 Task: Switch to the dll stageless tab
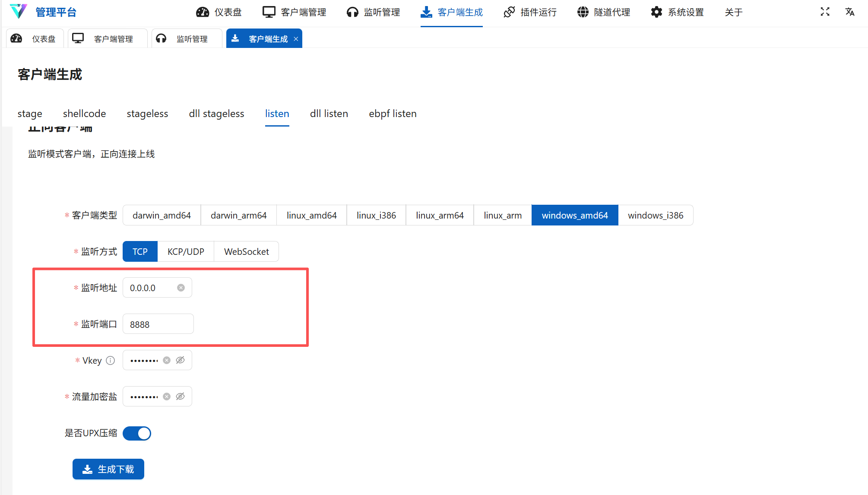[x=216, y=114]
